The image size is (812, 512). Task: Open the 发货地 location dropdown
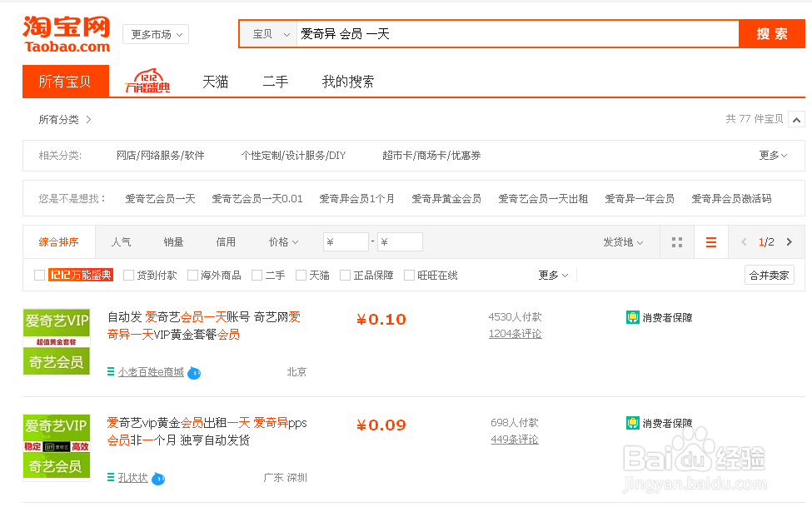623,241
